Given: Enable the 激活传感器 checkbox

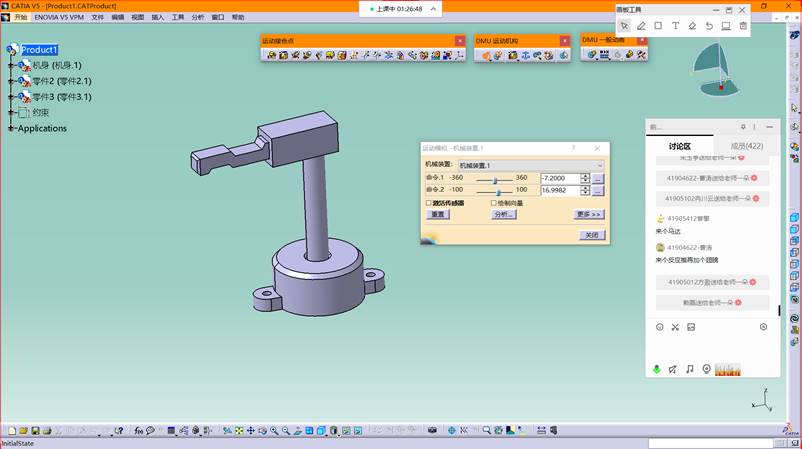Looking at the screenshot, I should [x=429, y=203].
